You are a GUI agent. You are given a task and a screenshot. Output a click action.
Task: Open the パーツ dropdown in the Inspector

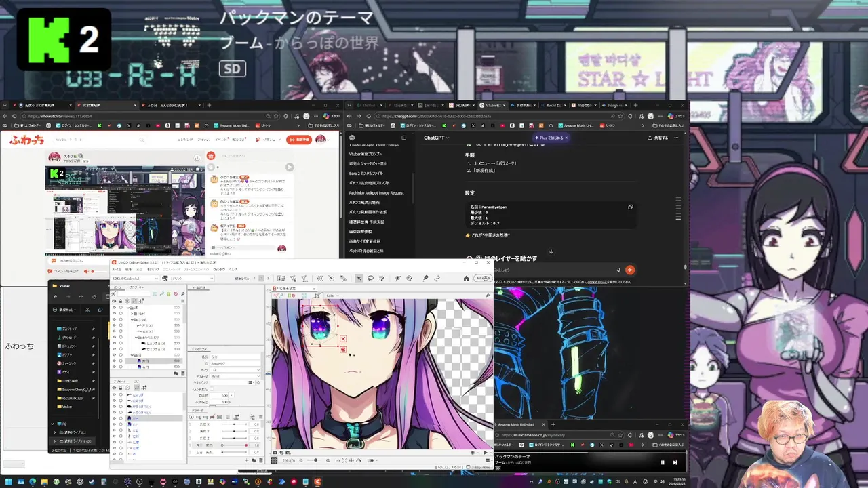tap(235, 370)
